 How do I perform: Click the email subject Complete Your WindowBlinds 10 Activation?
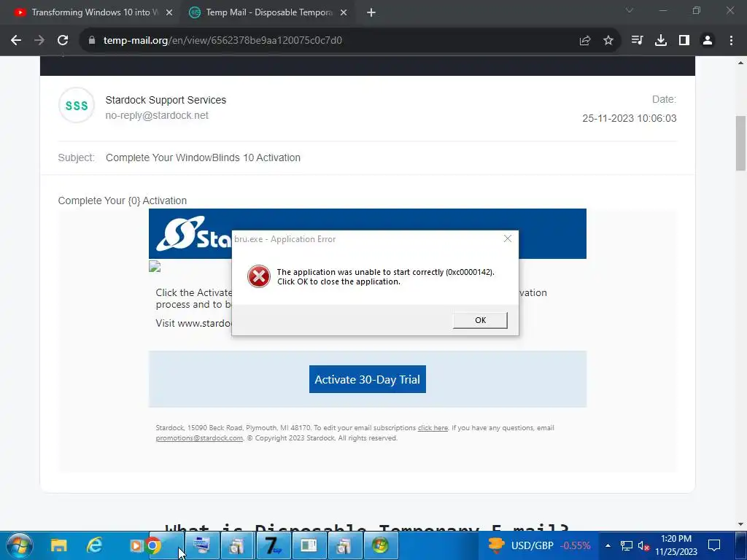click(203, 157)
